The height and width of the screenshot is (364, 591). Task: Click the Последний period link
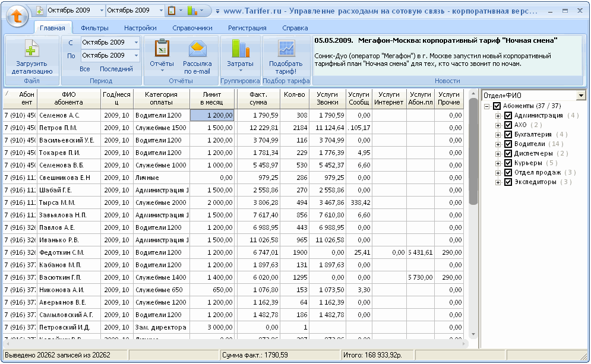pyautogui.click(x=116, y=69)
